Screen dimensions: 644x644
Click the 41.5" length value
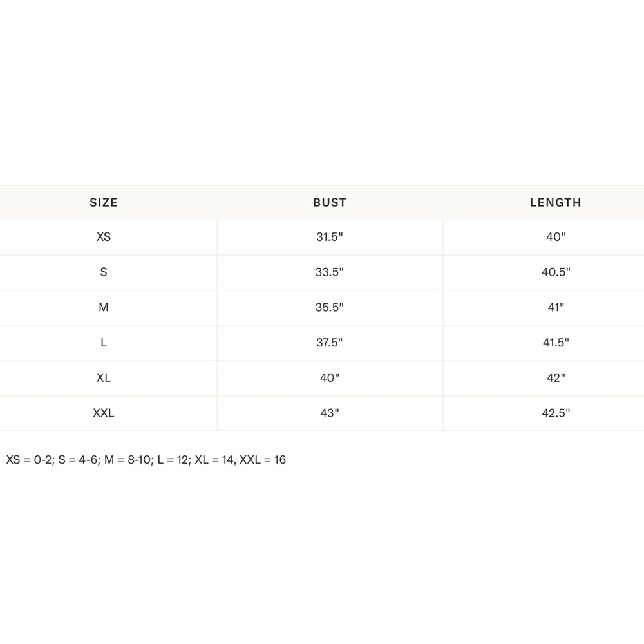click(556, 343)
